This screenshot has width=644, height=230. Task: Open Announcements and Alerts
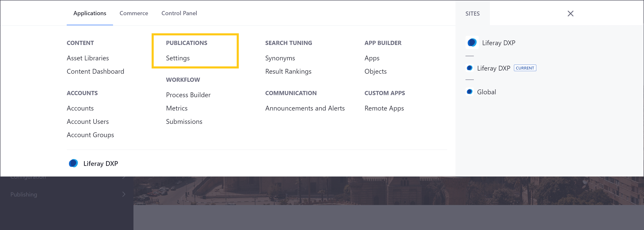[305, 108]
